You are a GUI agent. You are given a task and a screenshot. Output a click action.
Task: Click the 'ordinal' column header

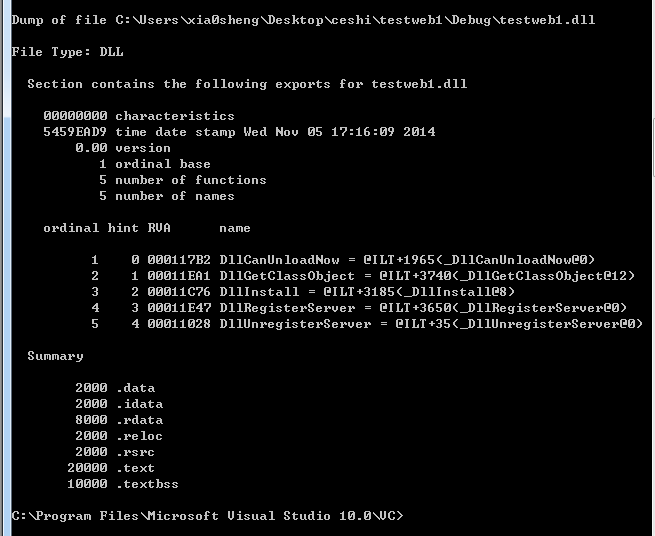pos(71,228)
